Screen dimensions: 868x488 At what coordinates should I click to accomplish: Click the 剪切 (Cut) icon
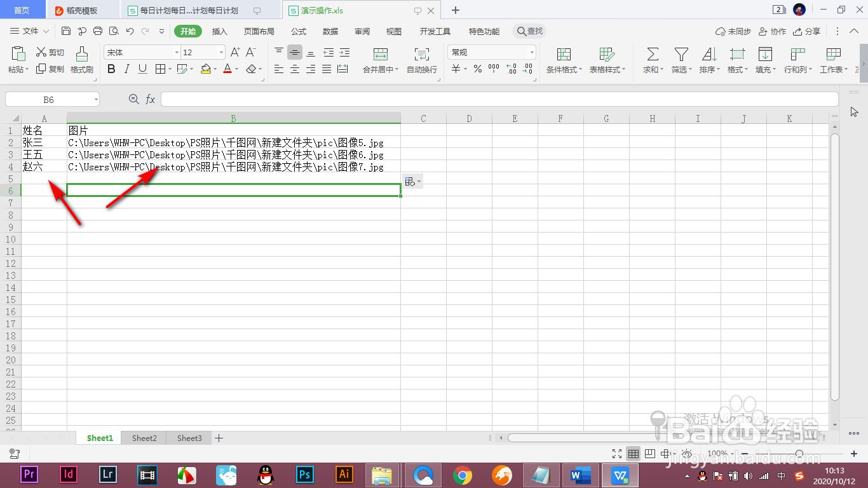[50, 52]
